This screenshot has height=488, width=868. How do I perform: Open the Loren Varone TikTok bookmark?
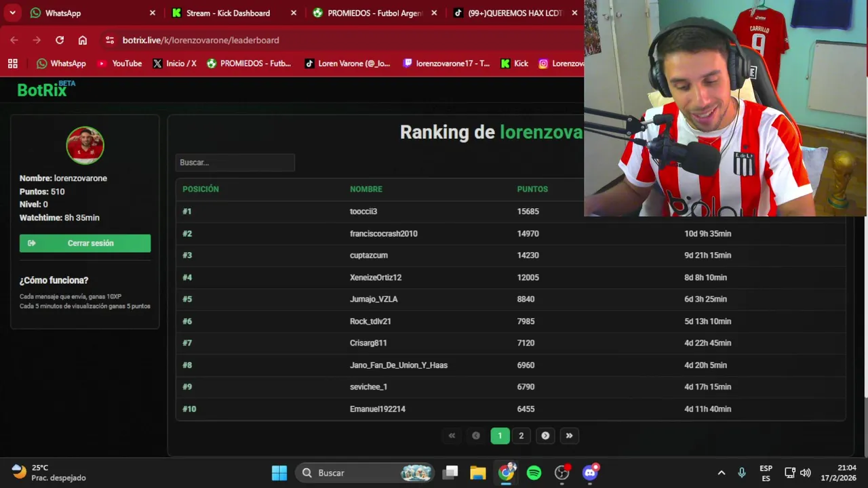pos(347,63)
